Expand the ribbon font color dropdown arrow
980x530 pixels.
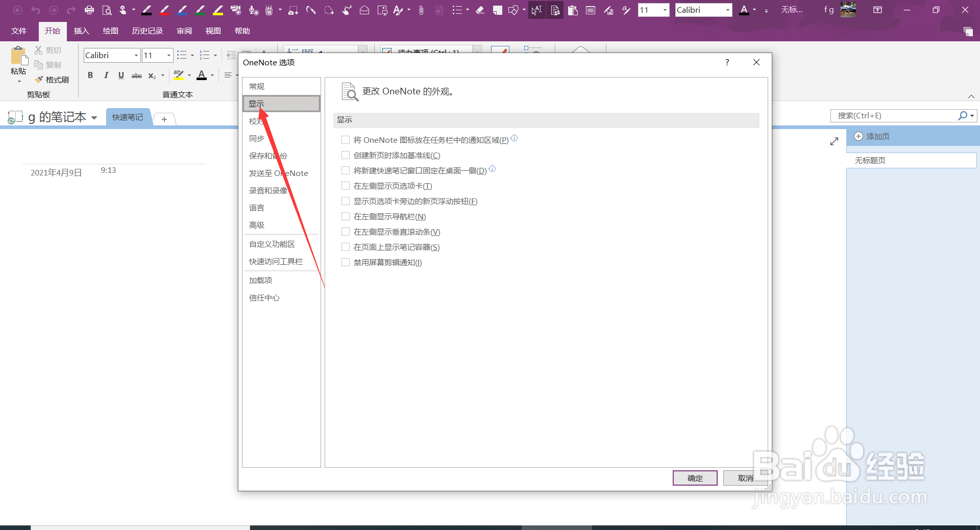(x=212, y=75)
